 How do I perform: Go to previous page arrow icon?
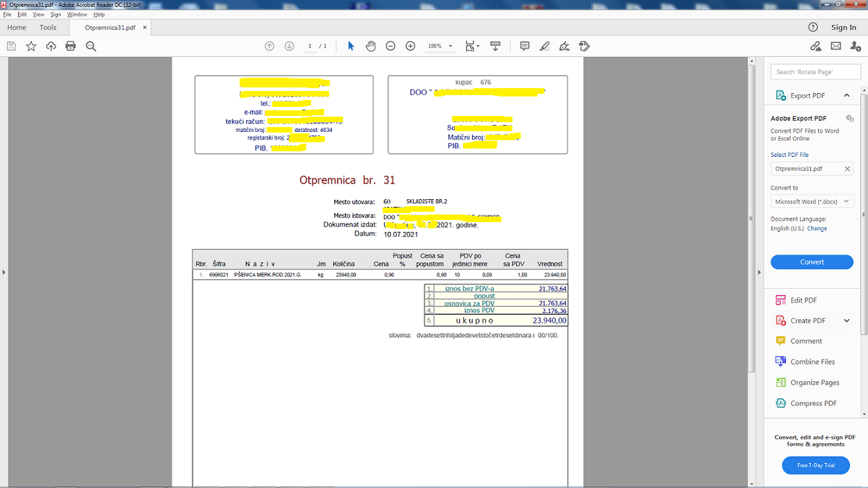tap(269, 46)
